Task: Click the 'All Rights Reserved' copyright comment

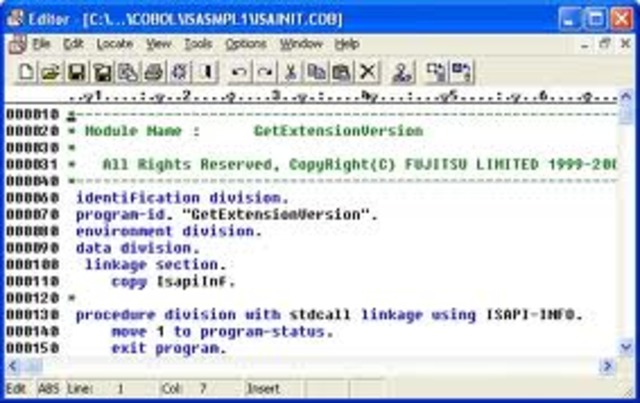Action: [359, 164]
